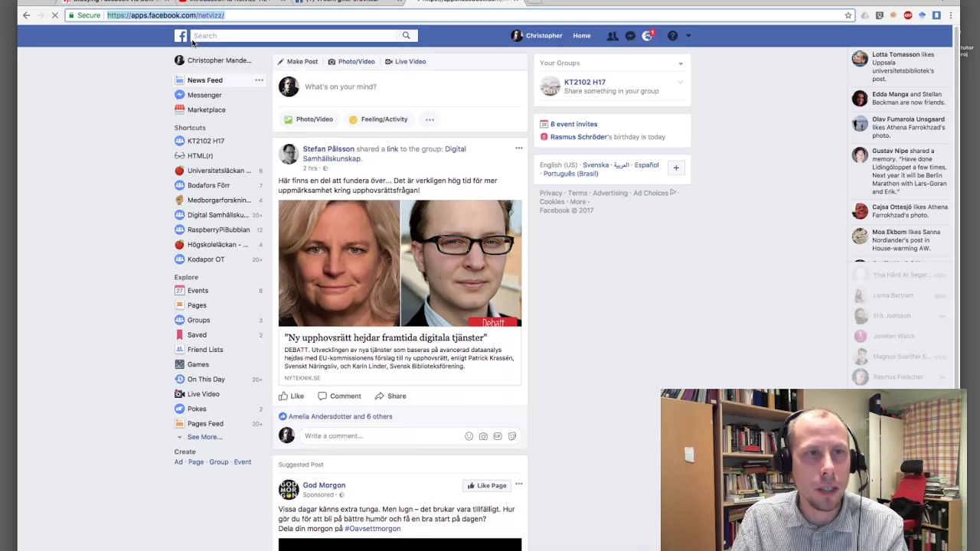Like the God Morgon page
Image resolution: width=980 pixels, height=551 pixels.
click(x=487, y=485)
